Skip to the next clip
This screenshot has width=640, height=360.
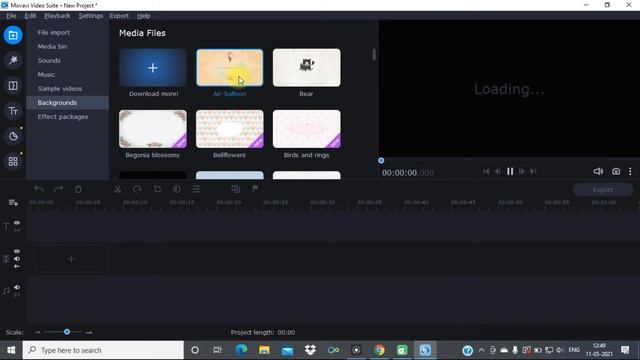point(533,171)
